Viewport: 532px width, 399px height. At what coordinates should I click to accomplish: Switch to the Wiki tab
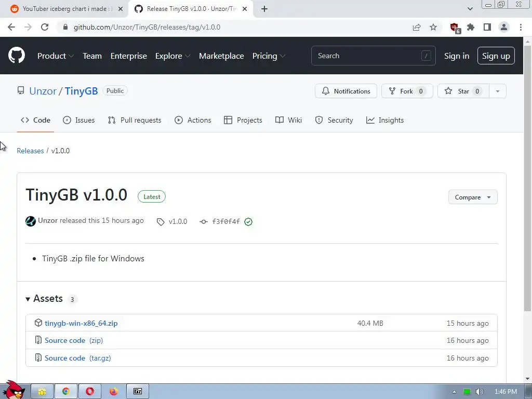point(288,120)
